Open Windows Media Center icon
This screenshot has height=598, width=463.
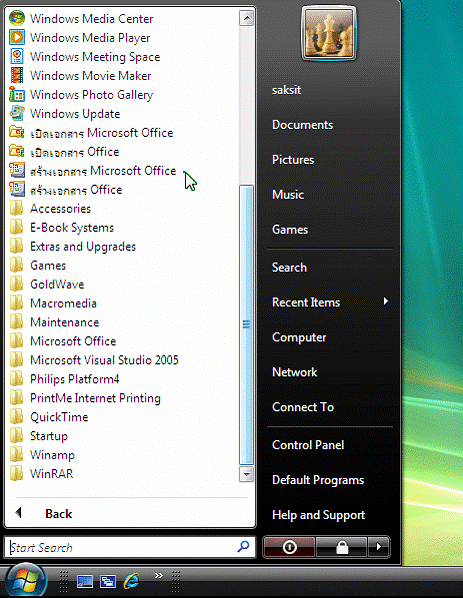click(x=17, y=18)
